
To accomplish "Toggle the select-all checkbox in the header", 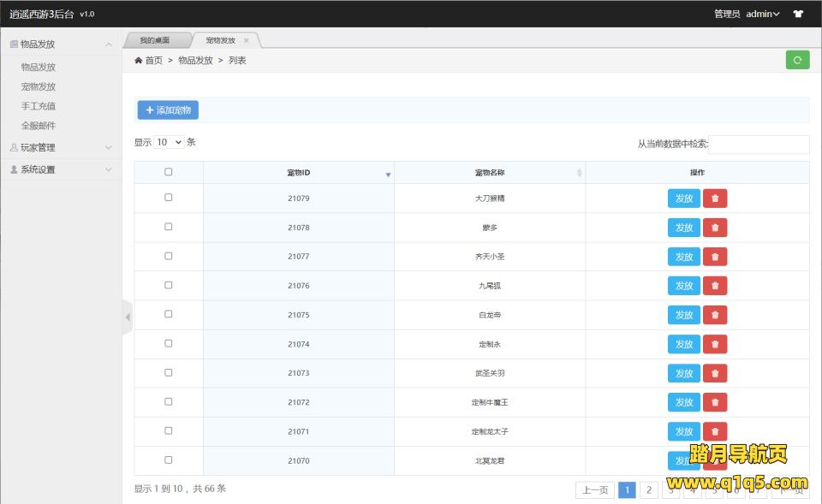I will coord(169,172).
